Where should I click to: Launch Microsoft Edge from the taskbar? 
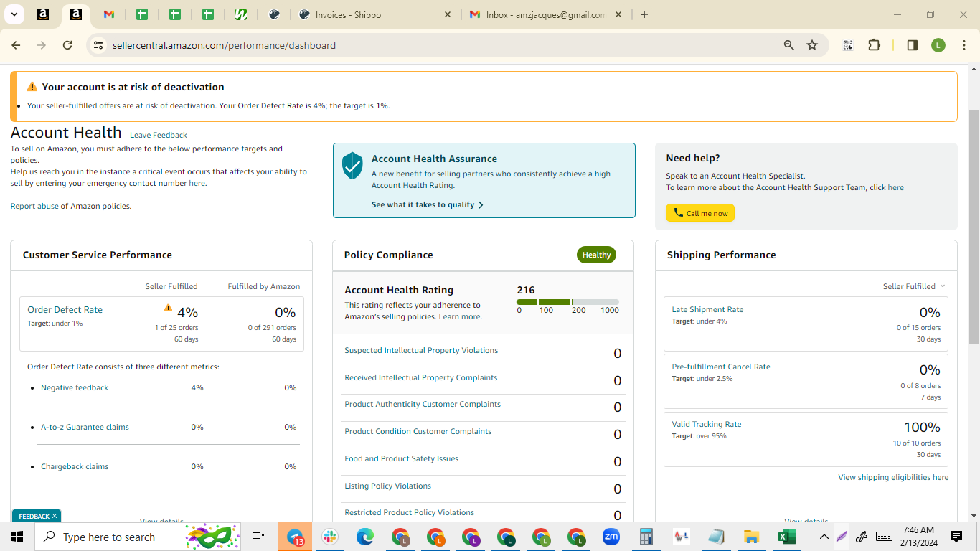click(x=365, y=537)
